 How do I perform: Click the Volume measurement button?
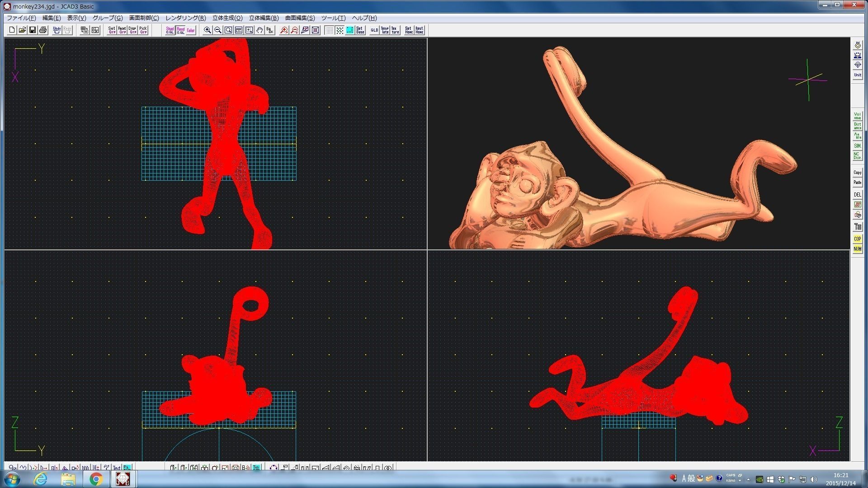pos(857,116)
